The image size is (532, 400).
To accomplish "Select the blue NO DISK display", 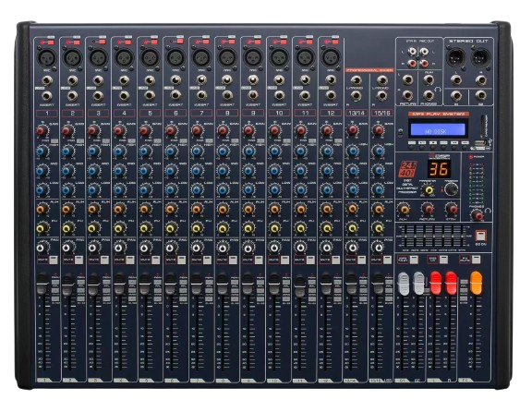I will tap(438, 130).
